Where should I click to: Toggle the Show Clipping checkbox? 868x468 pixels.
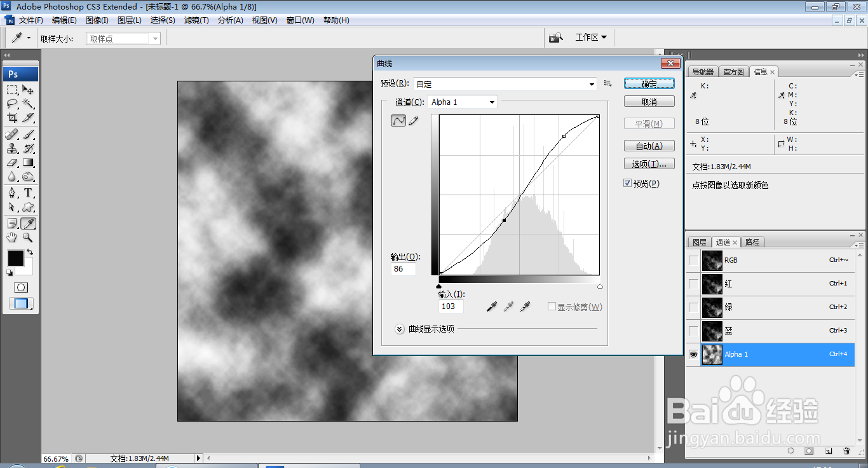click(x=552, y=306)
